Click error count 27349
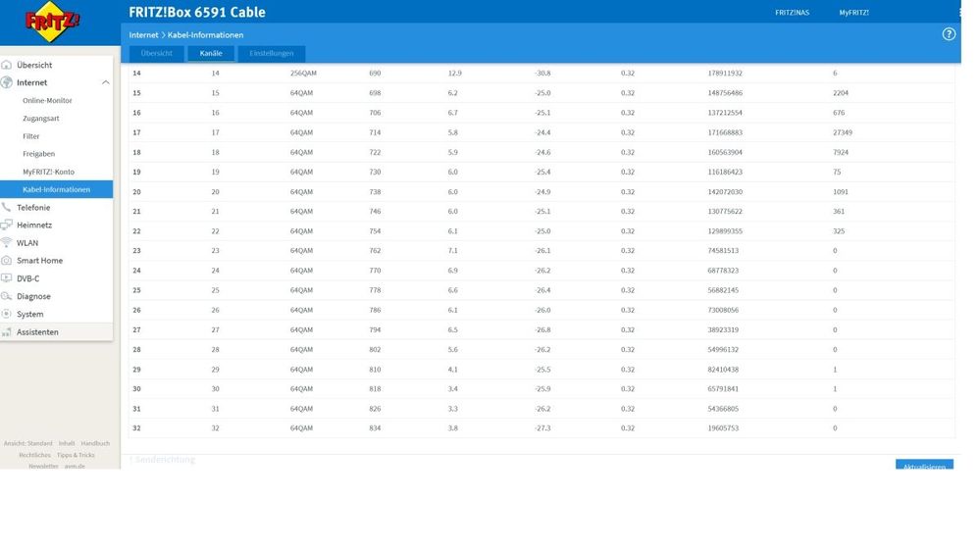Viewport: 980px width, 551px height. pos(843,132)
